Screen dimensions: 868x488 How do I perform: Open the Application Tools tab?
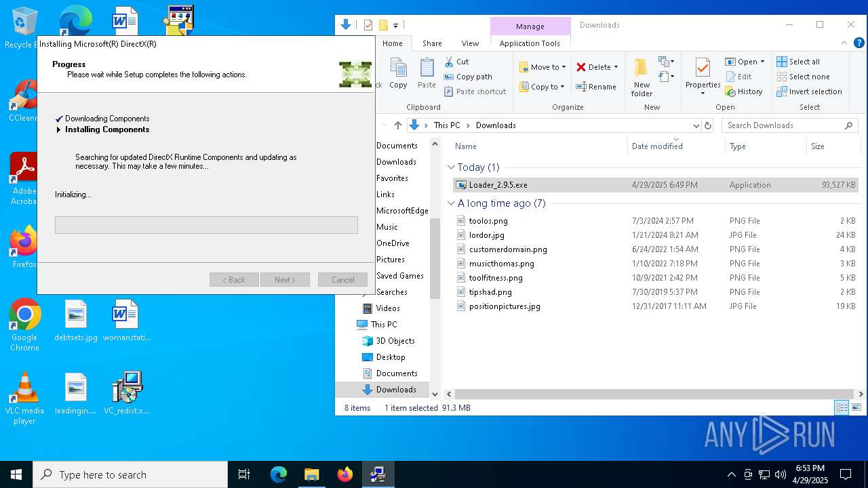pos(530,43)
